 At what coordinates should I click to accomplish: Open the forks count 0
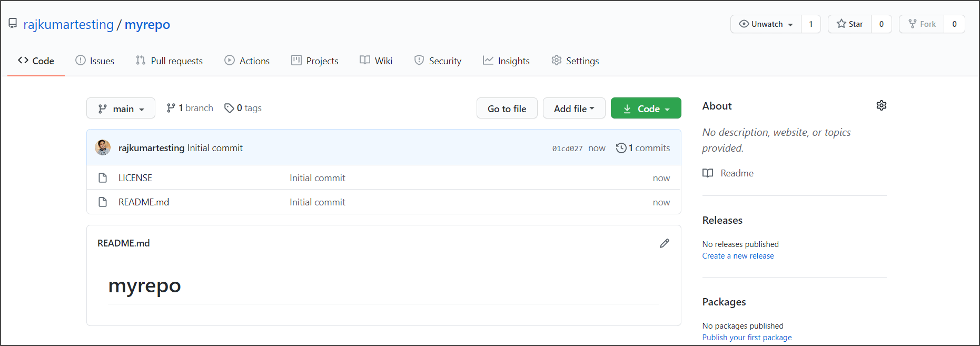[954, 24]
